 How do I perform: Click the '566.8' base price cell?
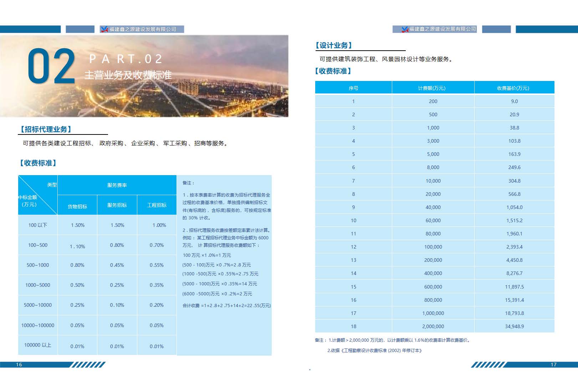[x=514, y=194]
